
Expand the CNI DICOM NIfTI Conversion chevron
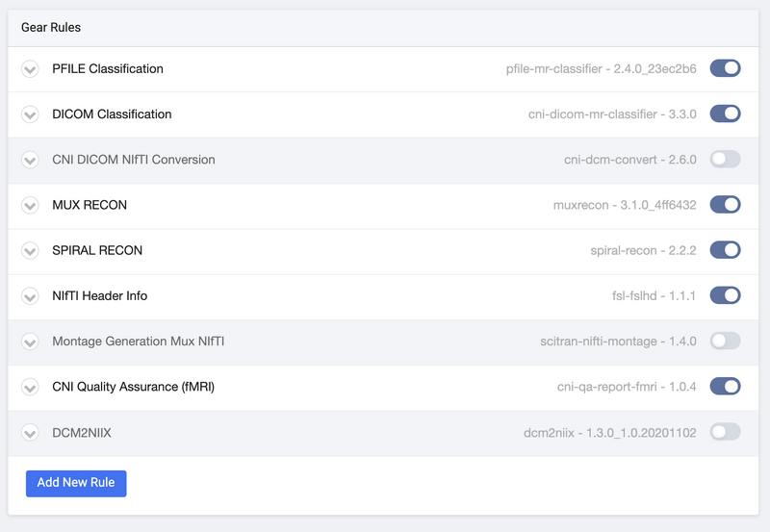(30, 160)
